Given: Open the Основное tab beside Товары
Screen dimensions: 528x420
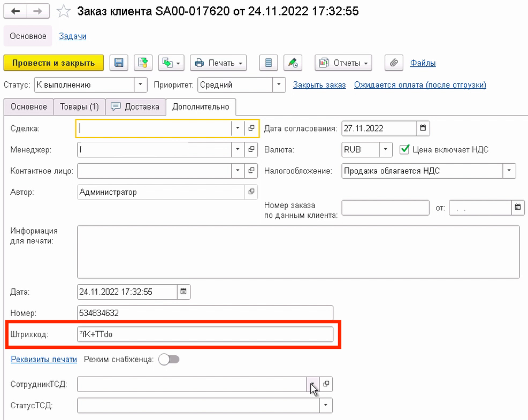Looking at the screenshot, I should [29, 107].
